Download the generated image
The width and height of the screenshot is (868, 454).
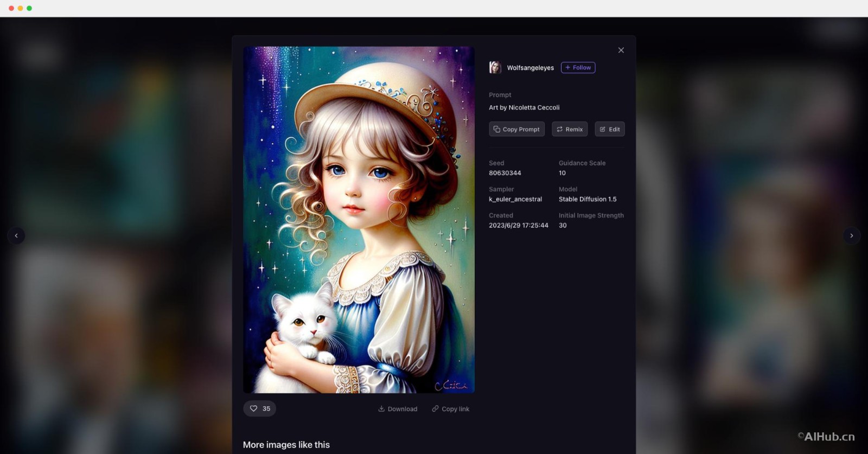coord(398,409)
